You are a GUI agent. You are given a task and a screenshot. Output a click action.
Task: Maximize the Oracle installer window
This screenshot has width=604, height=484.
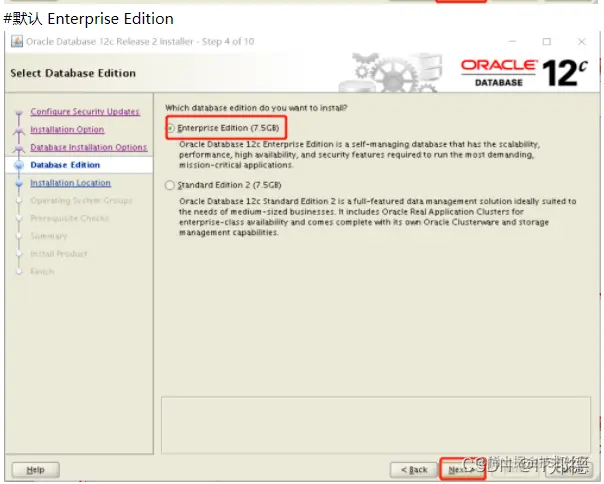point(547,41)
